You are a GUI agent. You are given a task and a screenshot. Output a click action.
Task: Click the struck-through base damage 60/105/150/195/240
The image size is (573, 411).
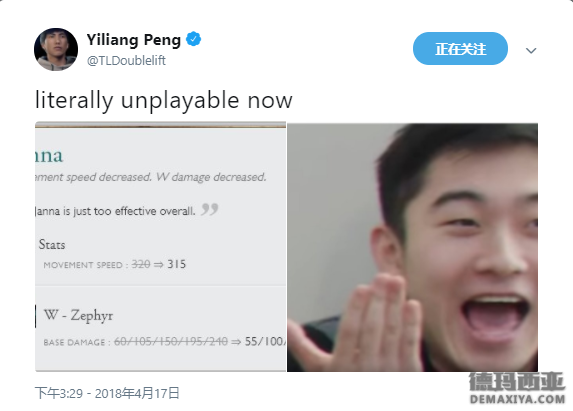[171, 342]
